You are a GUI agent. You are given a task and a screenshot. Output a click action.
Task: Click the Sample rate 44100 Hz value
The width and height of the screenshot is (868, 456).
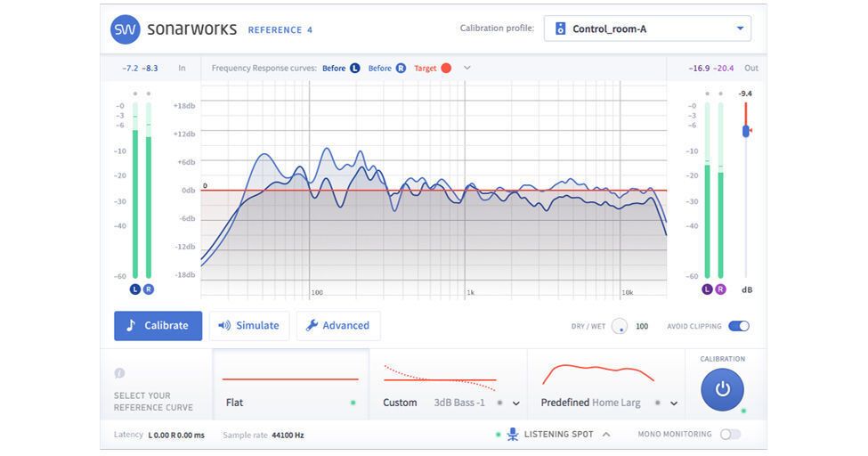[288, 436]
